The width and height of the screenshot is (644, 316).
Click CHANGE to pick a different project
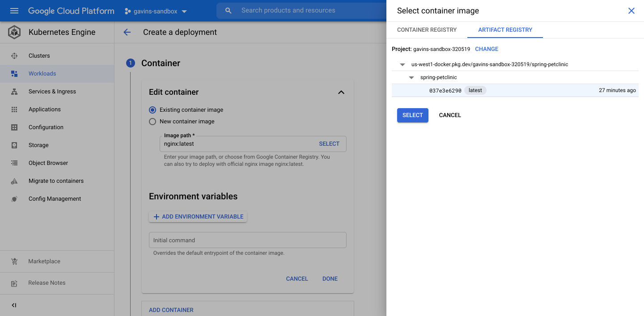(486, 49)
